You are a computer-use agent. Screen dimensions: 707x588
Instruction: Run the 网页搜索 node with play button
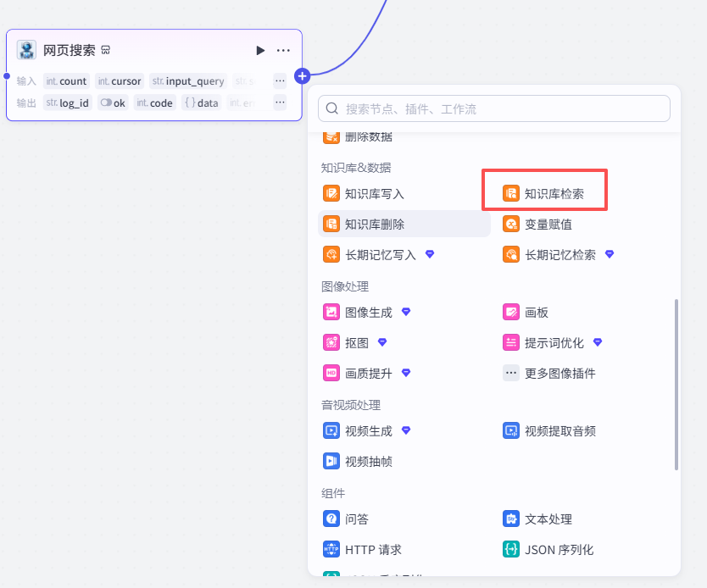[x=260, y=51]
